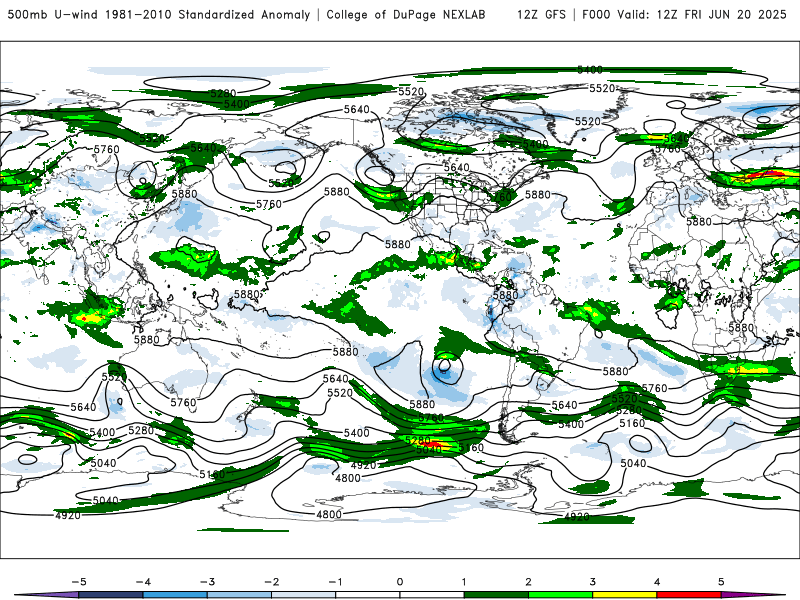Click the '5' color bar label
The width and height of the screenshot is (800, 600).
[x=721, y=582]
